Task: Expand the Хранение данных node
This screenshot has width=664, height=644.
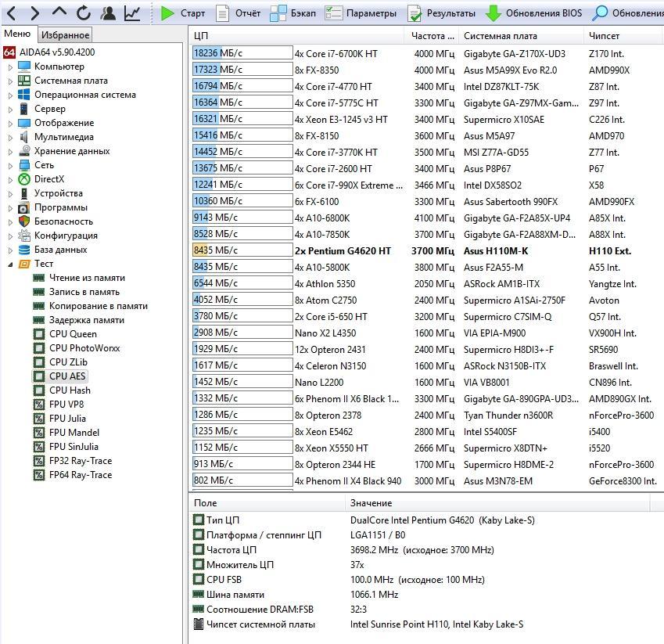Action: pyautogui.click(x=11, y=151)
